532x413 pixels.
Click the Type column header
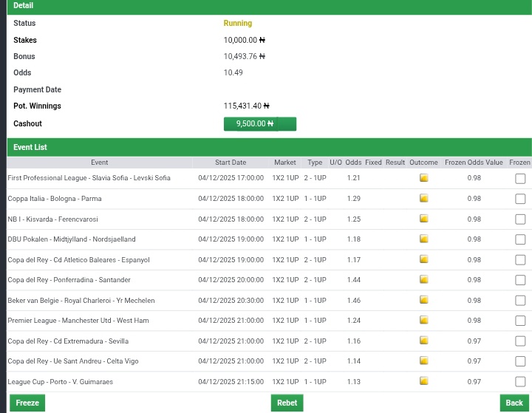pos(315,163)
